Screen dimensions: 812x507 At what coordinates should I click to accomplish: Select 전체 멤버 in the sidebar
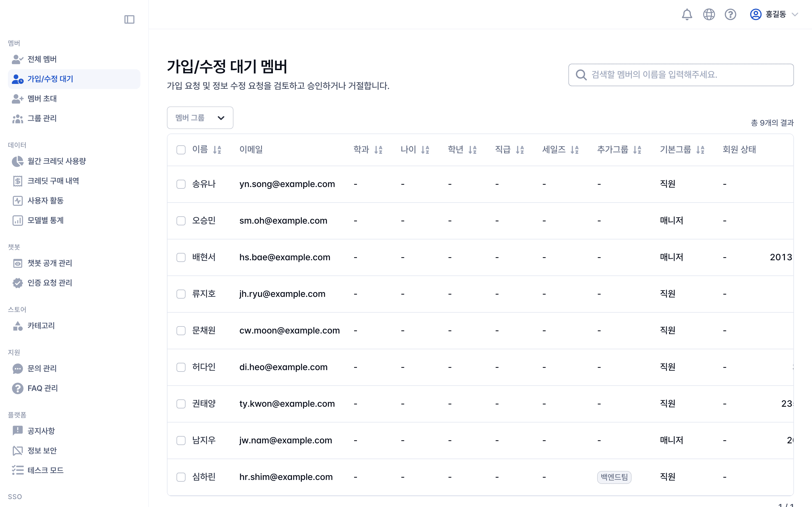(42, 59)
